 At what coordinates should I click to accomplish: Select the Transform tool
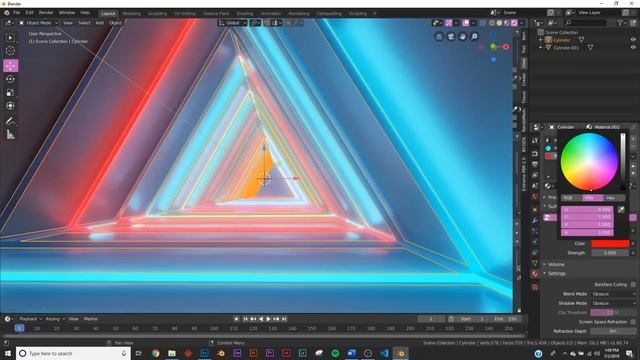click(10, 106)
